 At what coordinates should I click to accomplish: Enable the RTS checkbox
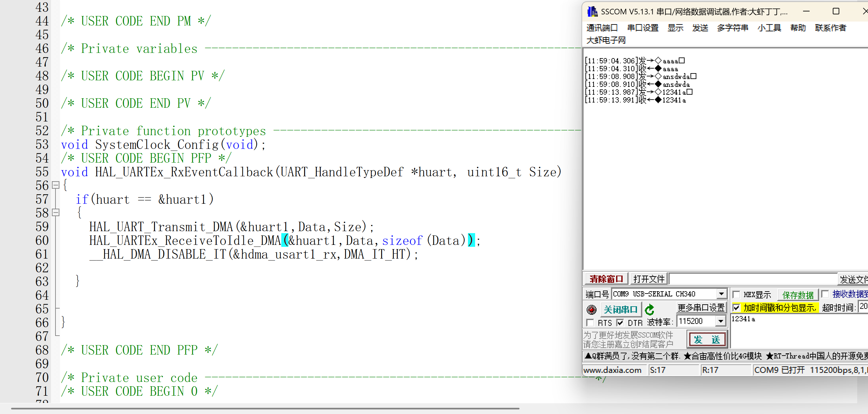(x=590, y=323)
